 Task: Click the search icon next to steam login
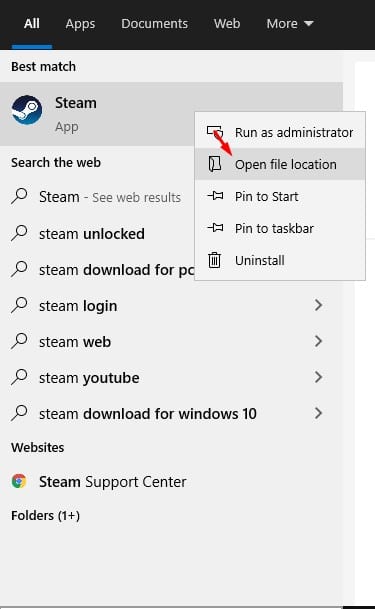point(19,305)
